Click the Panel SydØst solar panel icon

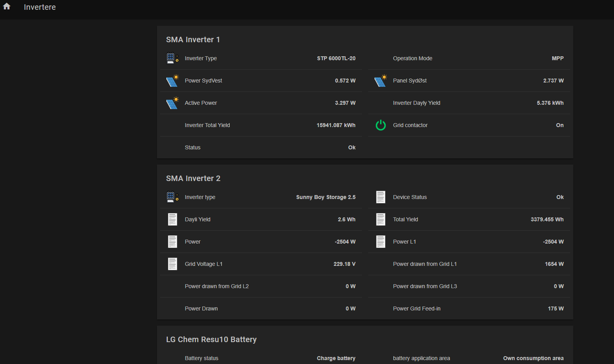[380, 81]
